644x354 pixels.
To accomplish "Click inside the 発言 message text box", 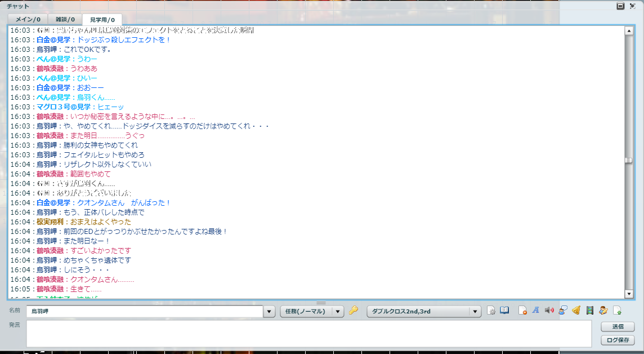I will tap(308, 333).
